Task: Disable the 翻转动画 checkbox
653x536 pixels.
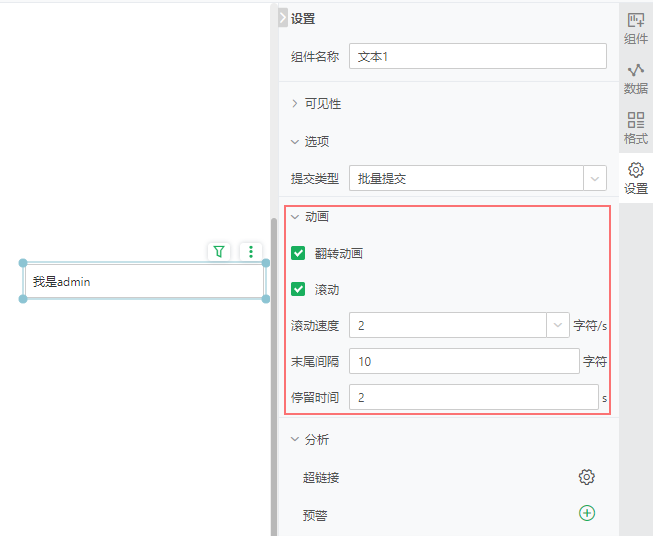Action: tap(298, 254)
